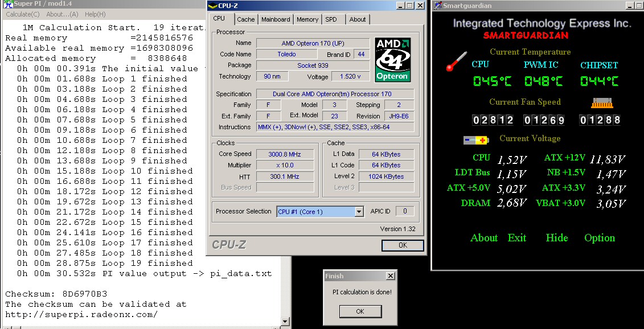Open the Help(H) menu in Super PI

coord(95,14)
